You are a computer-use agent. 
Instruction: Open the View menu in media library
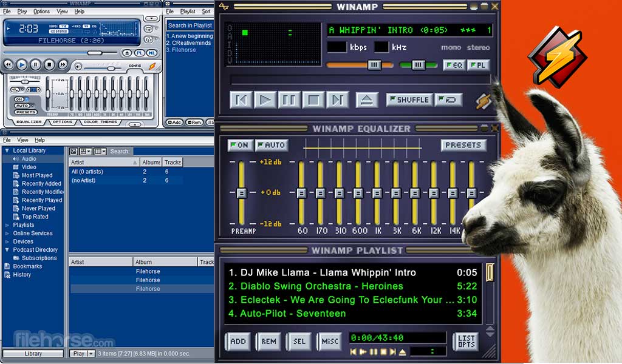(22, 140)
